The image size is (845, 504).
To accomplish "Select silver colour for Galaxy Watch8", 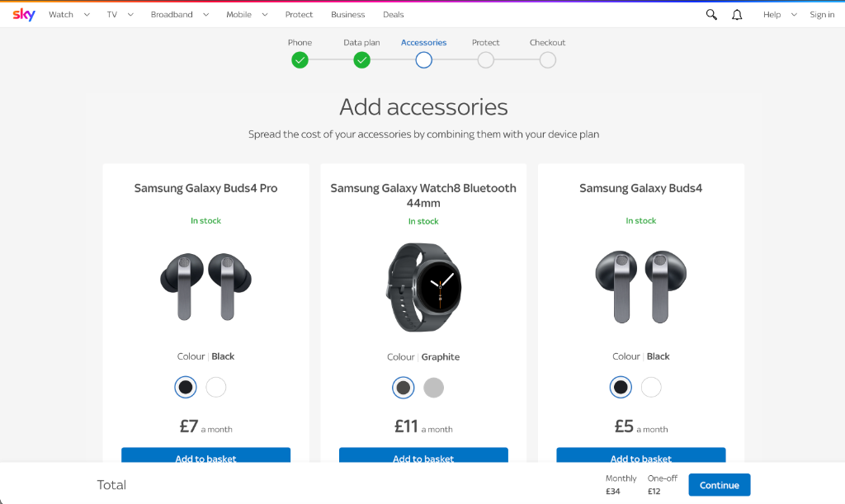I will [x=434, y=388].
